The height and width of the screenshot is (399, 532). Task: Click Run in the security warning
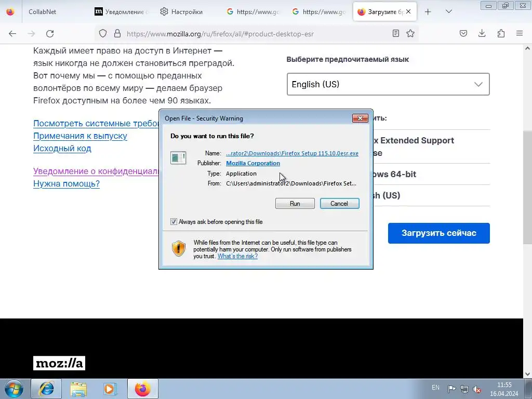(295, 204)
